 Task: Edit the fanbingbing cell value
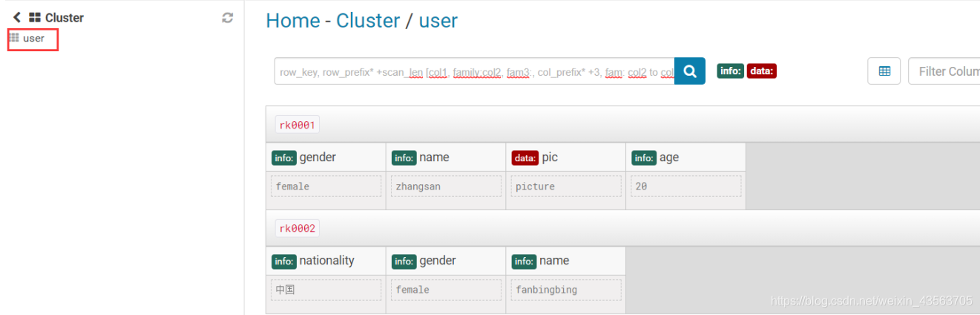click(x=566, y=290)
